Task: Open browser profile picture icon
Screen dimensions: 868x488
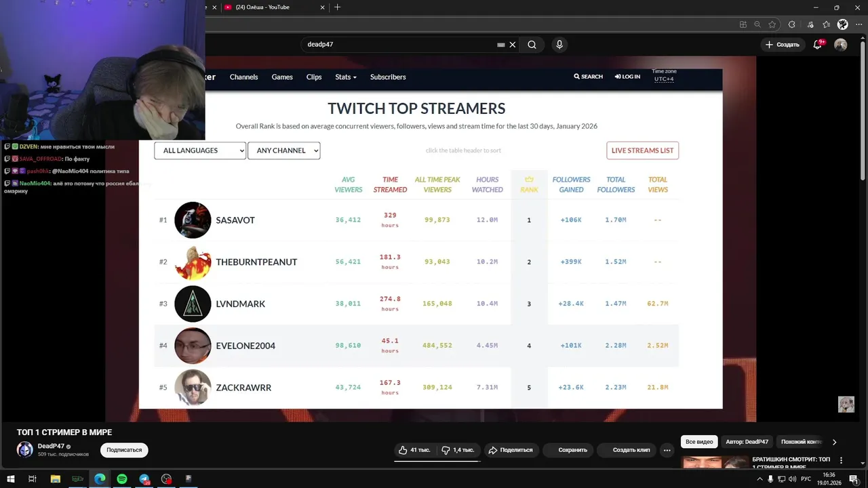Action: pos(842,24)
